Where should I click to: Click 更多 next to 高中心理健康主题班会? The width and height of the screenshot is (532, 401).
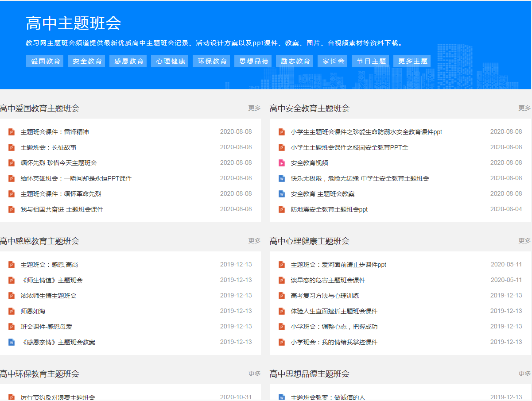tap(524, 241)
